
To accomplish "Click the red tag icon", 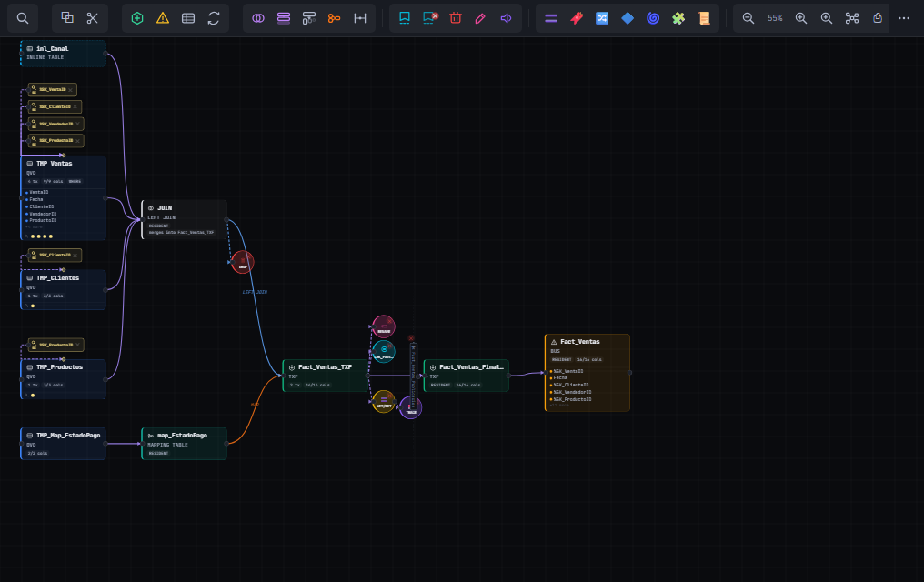I will pos(577,18).
